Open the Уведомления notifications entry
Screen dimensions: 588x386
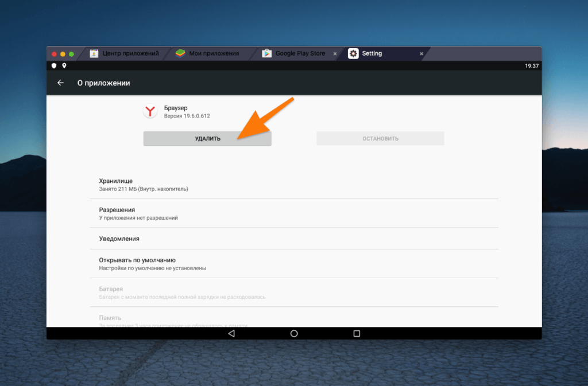294,239
